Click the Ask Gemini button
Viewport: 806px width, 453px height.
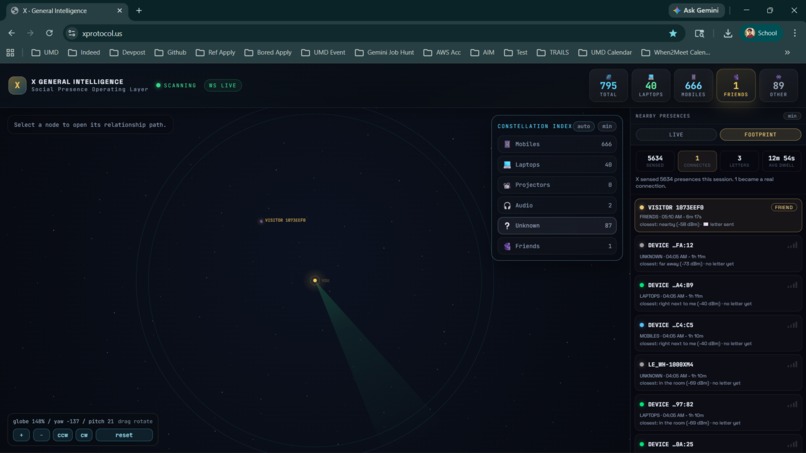tap(697, 10)
